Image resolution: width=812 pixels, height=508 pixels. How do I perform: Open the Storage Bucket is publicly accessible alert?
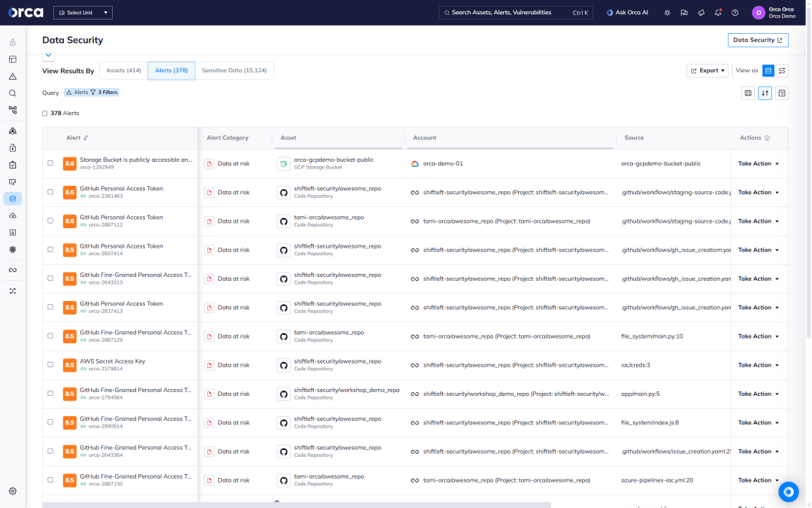click(x=135, y=160)
